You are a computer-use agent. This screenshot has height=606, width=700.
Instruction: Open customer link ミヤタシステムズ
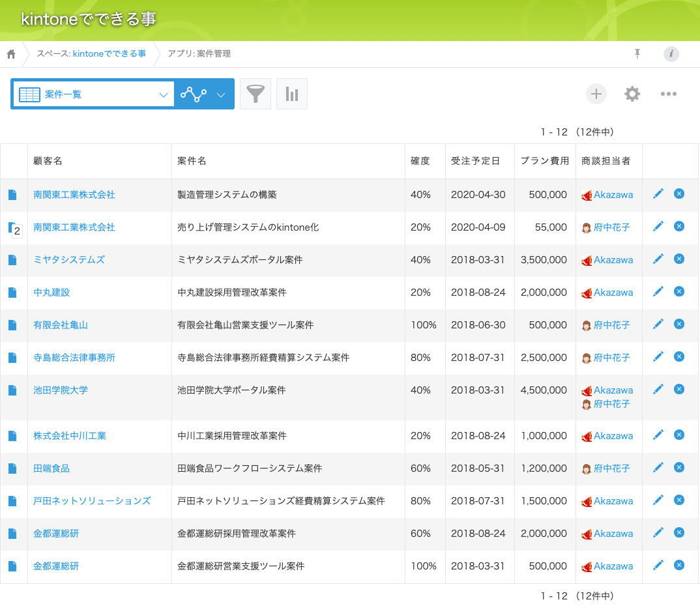click(x=69, y=260)
